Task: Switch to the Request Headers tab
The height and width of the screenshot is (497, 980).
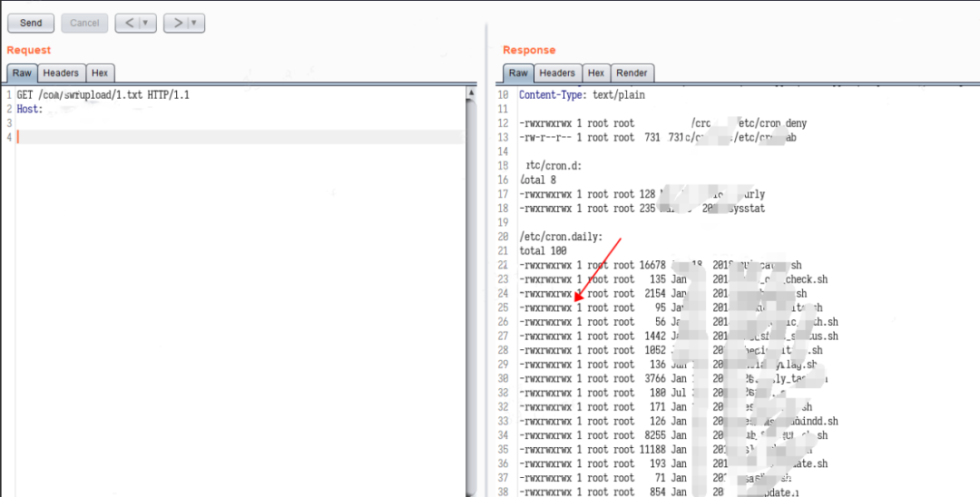Action: (x=62, y=73)
